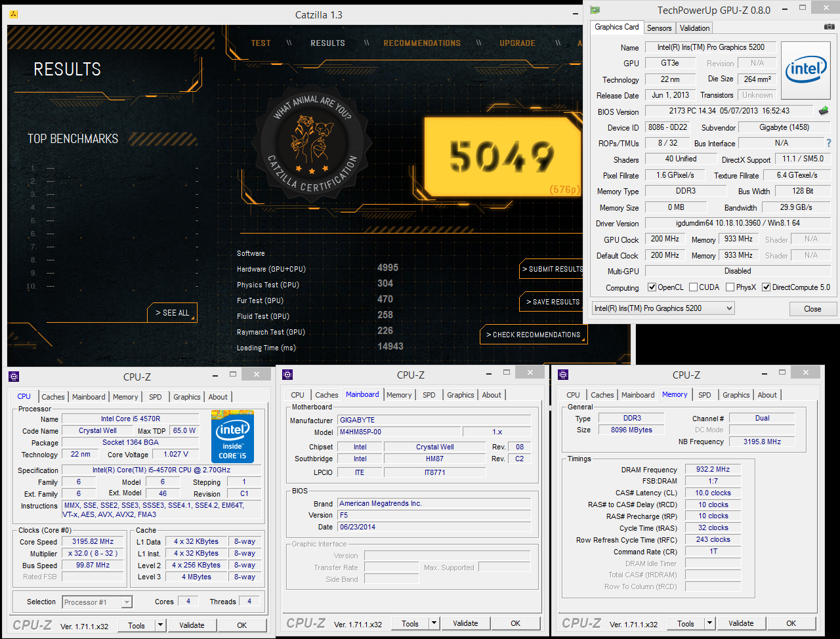Image resolution: width=840 pixels, height=639 pixels.
Task: Click the Intel Core i5 logo in CPU-Z
Action: click(232, 437)
